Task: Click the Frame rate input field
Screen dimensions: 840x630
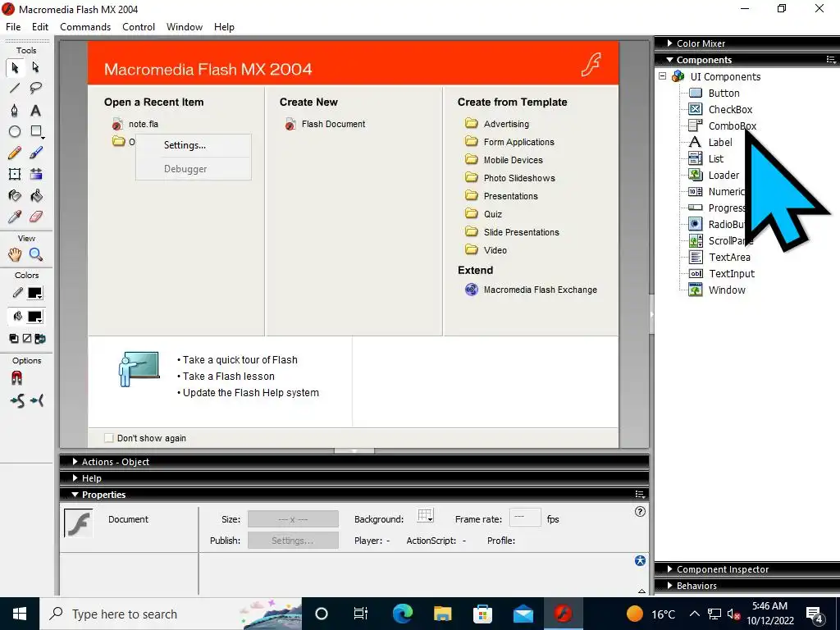Action: (525, 517)
